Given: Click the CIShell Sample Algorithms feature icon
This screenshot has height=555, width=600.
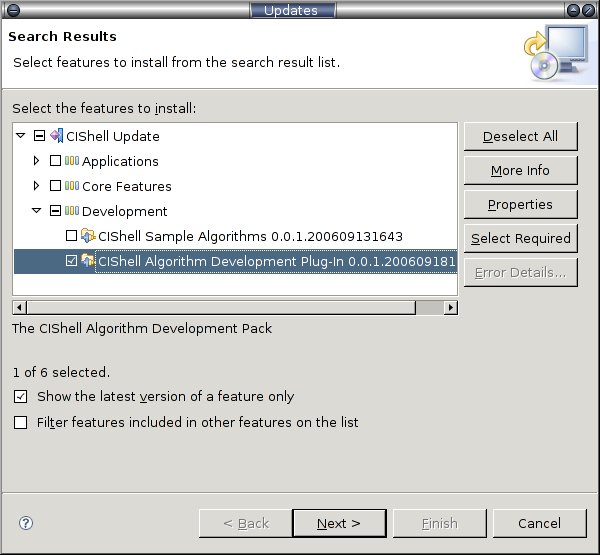Looking at the screenshot, I should click(88, 236).
